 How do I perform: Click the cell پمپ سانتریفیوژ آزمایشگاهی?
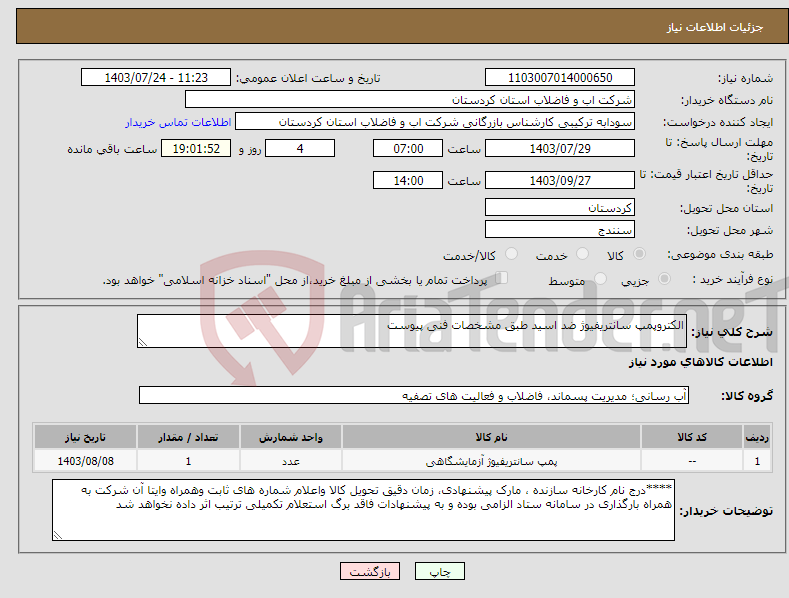[491, 461]
